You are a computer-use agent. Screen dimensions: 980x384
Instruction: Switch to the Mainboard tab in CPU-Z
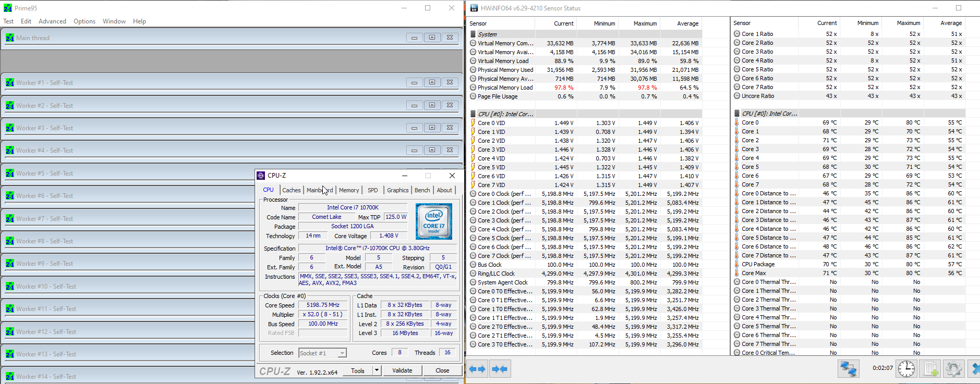tap(320, 190)
